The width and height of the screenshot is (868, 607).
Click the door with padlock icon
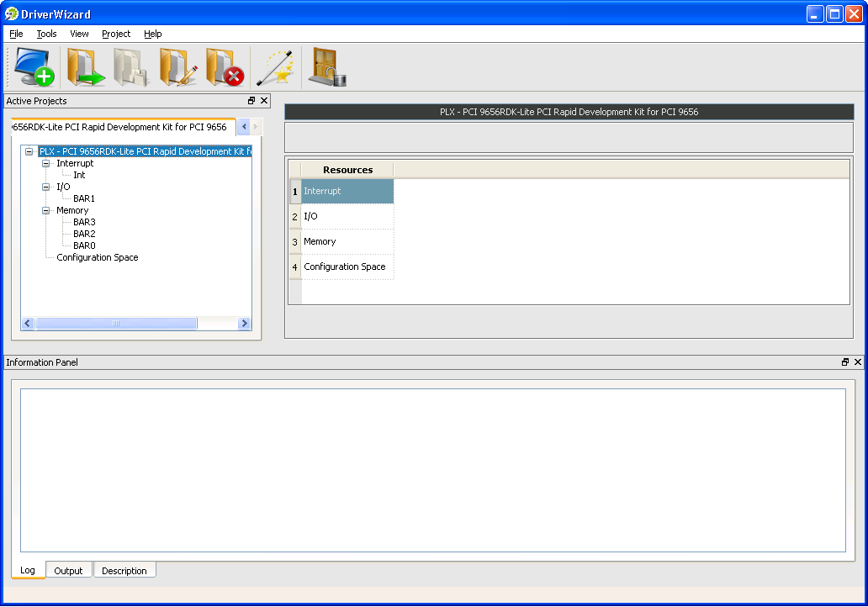point(326,67)
